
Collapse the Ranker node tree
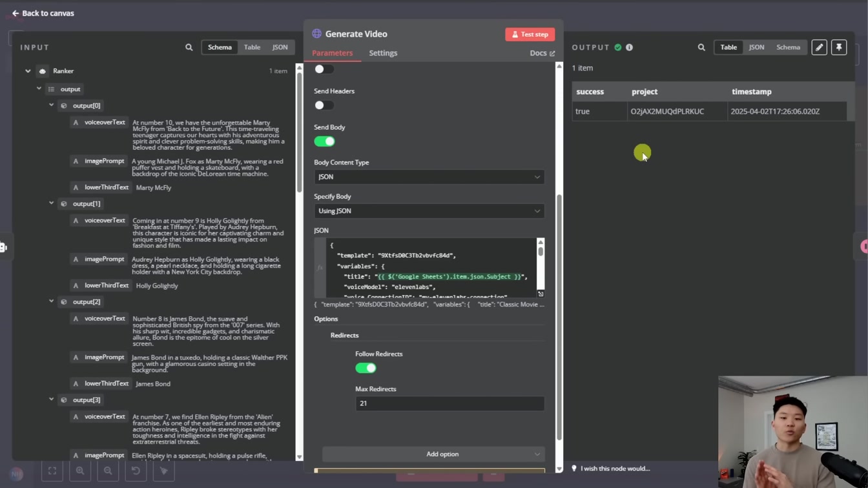pyautogui.click(x=28, y=71)
